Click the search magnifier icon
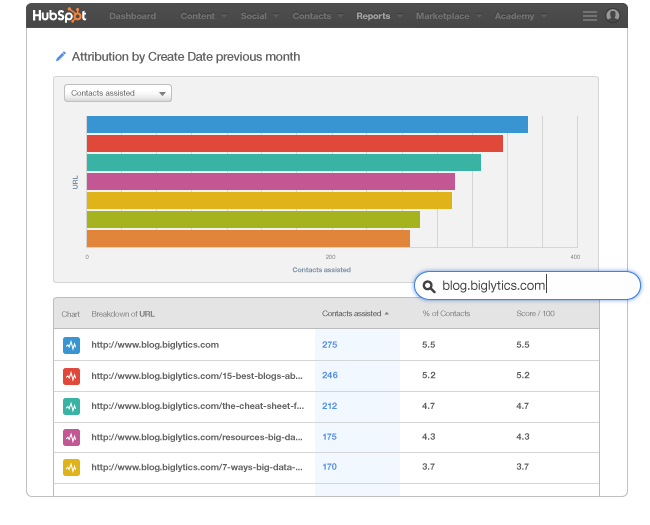Viewport: 650px width, 525px height. [x=429, y=286]
